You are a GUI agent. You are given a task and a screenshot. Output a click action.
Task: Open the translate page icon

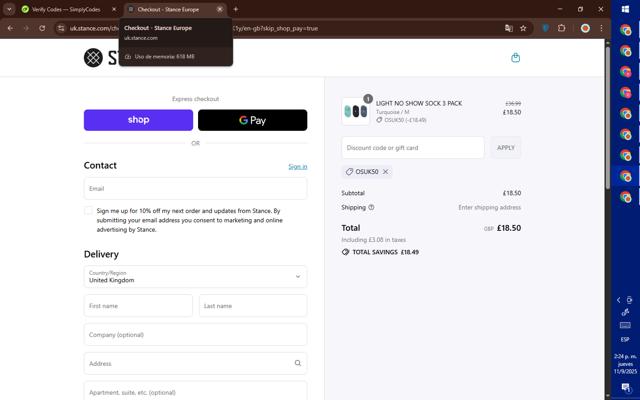509,28
